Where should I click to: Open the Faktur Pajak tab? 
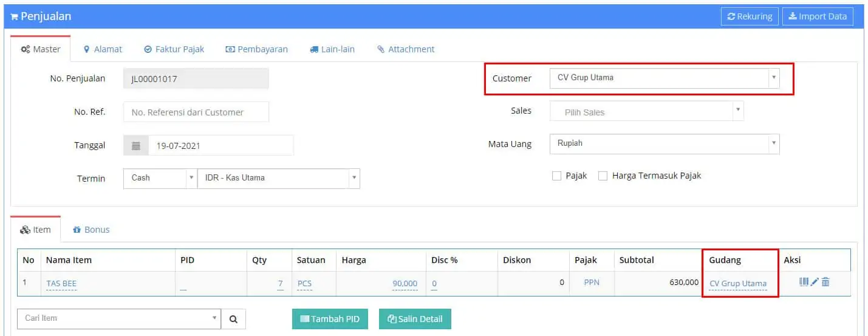[174, 49]
